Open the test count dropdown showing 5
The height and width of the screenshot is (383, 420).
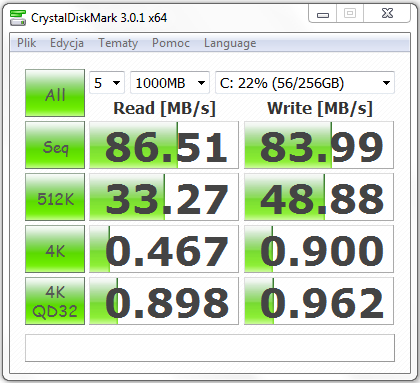click(x=107, y=83)
